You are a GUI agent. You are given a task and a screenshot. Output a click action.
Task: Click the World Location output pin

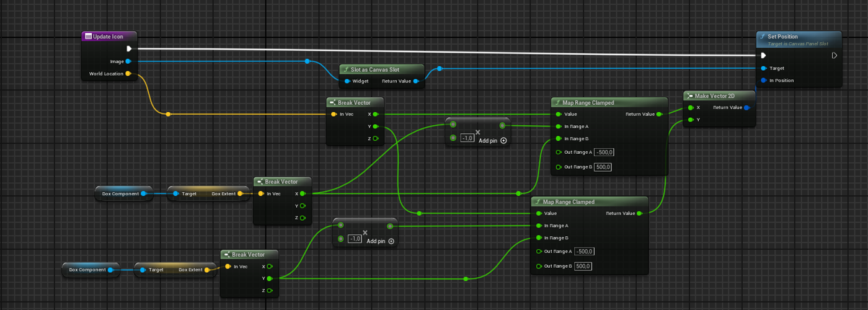[x=128, y=74]
